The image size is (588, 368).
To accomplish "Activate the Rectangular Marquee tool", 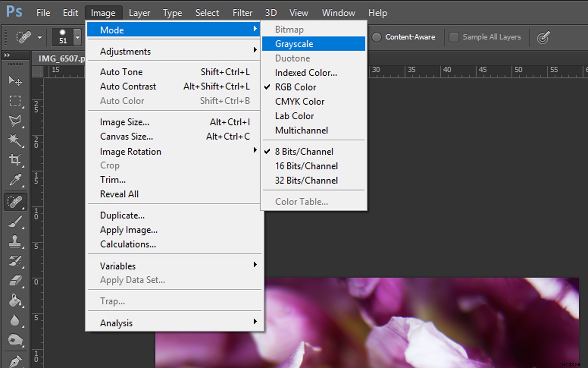I will [15, 101].
